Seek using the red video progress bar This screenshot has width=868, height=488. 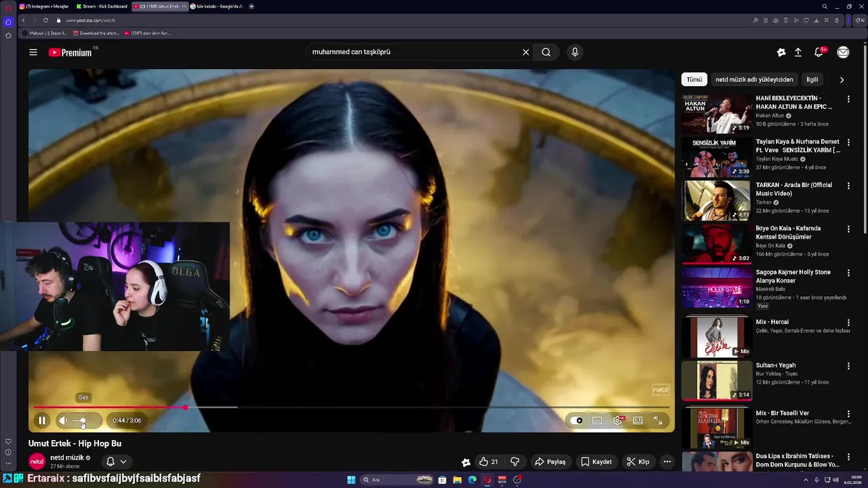point(109,407)
